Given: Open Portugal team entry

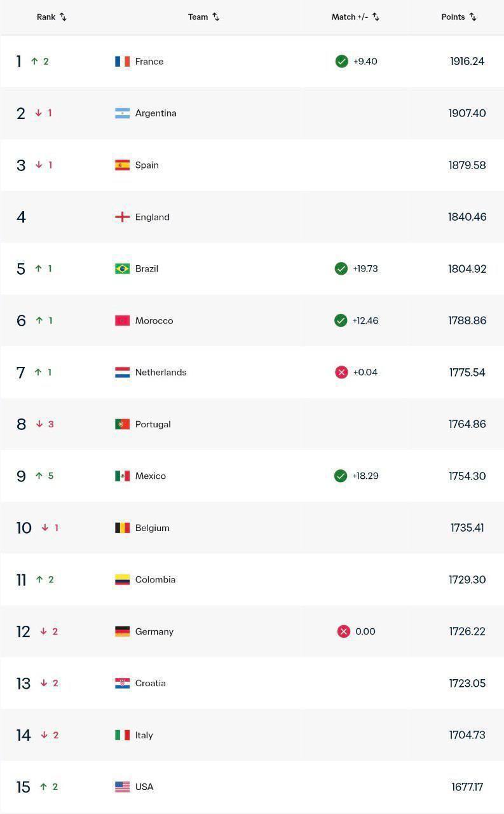Looking at the screenshot, I should pyautogui.click(x=153, y=424).
